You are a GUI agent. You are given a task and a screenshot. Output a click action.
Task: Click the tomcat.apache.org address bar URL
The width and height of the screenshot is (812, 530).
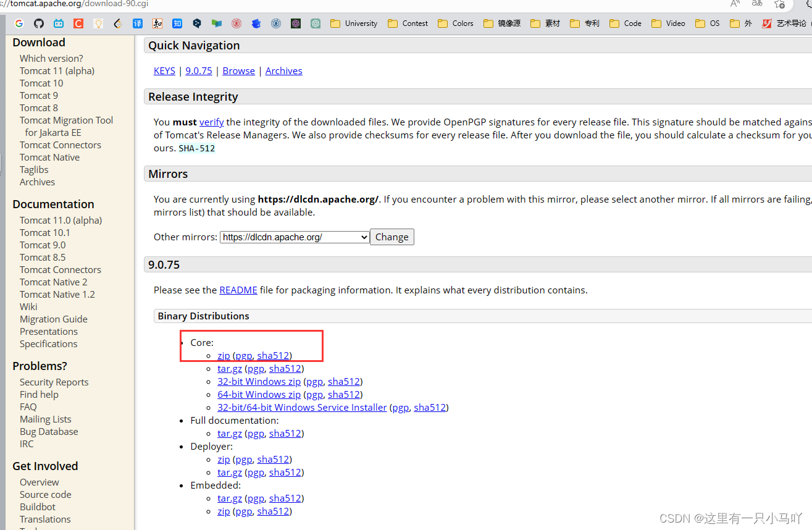(x=74, y=4)
